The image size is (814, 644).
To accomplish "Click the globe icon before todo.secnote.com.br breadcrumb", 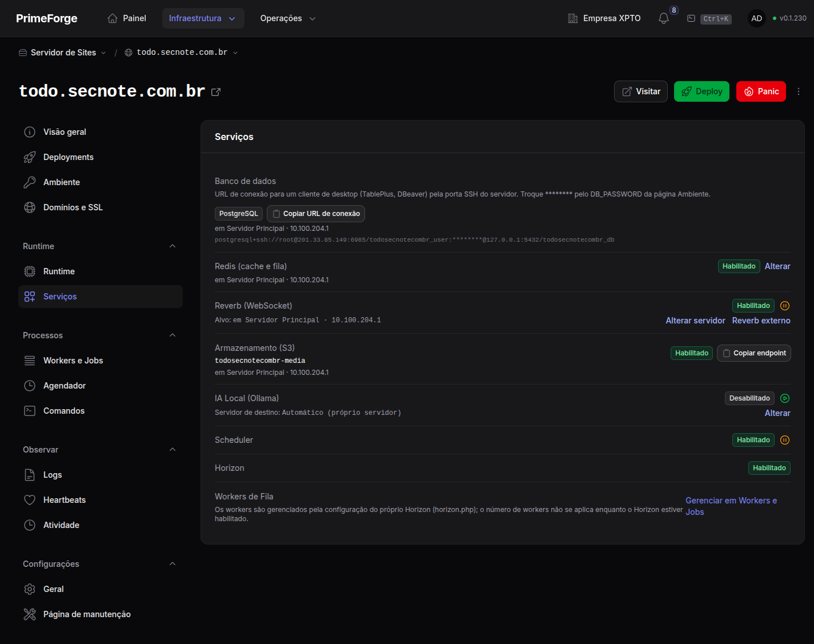I will [x=129, y=53].
